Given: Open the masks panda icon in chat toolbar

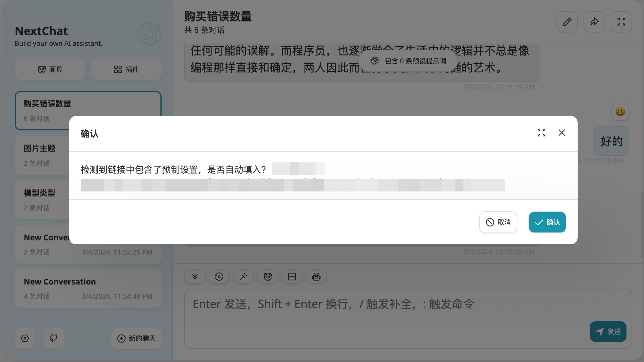Looking at the screenshot, I should [268, 277].
